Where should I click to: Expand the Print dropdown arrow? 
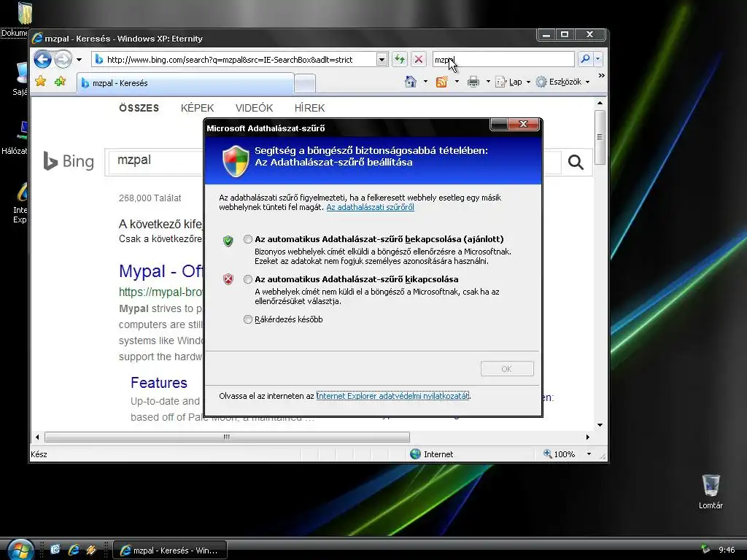488,82
